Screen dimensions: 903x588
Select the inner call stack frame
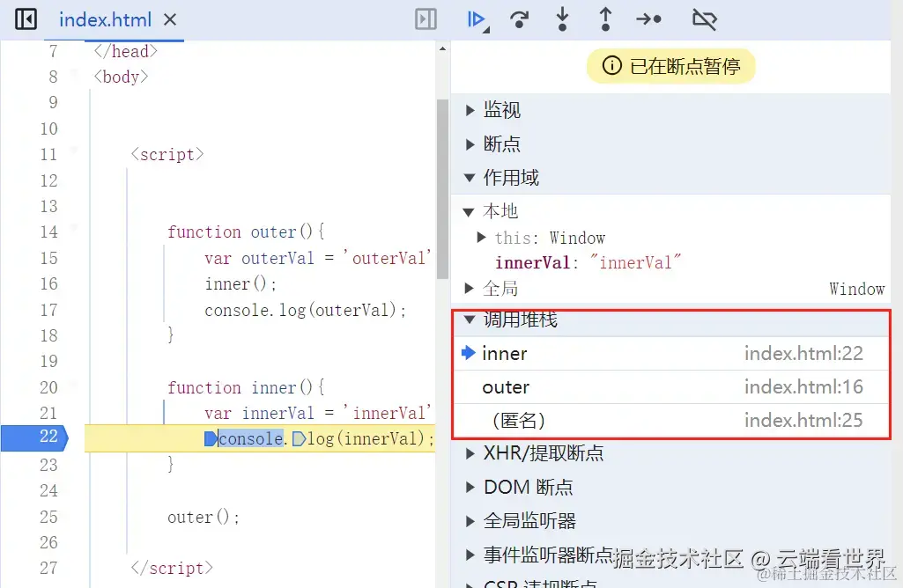(670, 353)
